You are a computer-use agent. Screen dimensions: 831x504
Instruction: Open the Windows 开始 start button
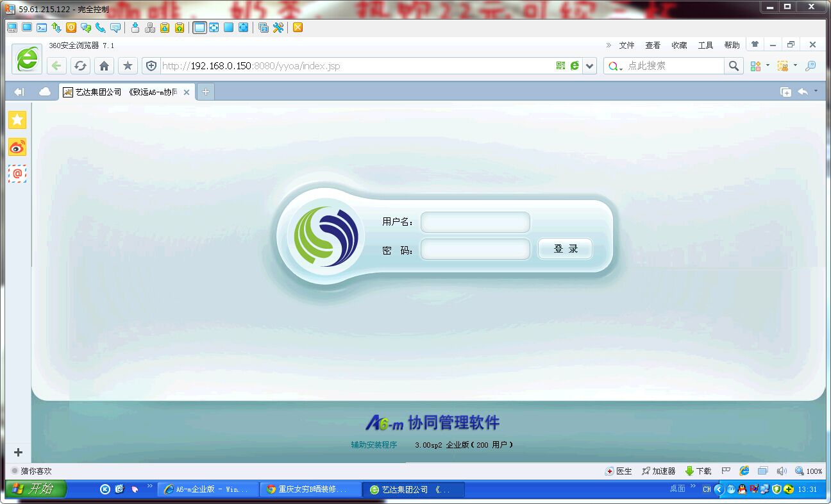click(36, 489)
